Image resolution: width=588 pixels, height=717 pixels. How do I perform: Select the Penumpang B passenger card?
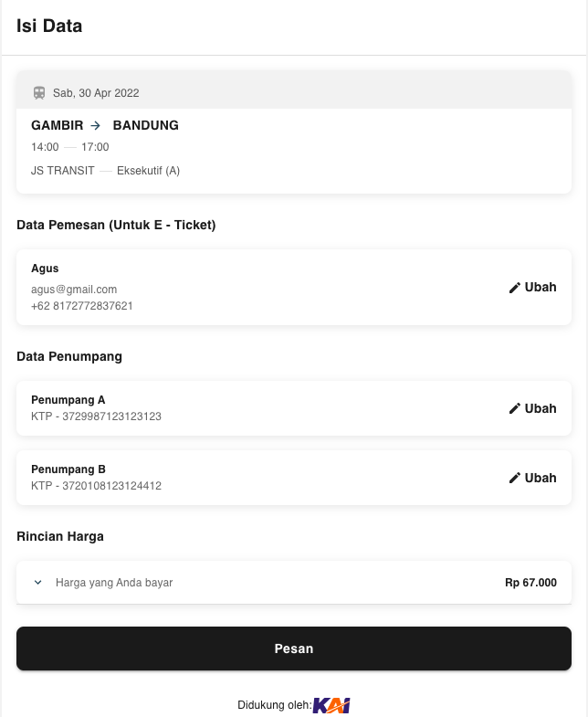(294, 478)
